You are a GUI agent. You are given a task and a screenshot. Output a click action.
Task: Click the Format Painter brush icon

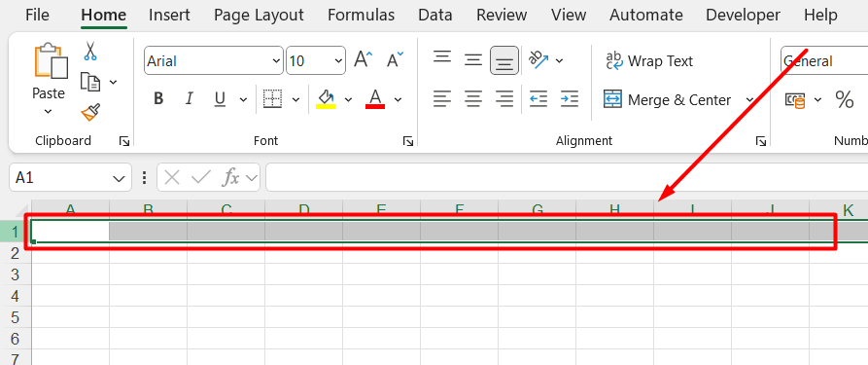[90, 112]
